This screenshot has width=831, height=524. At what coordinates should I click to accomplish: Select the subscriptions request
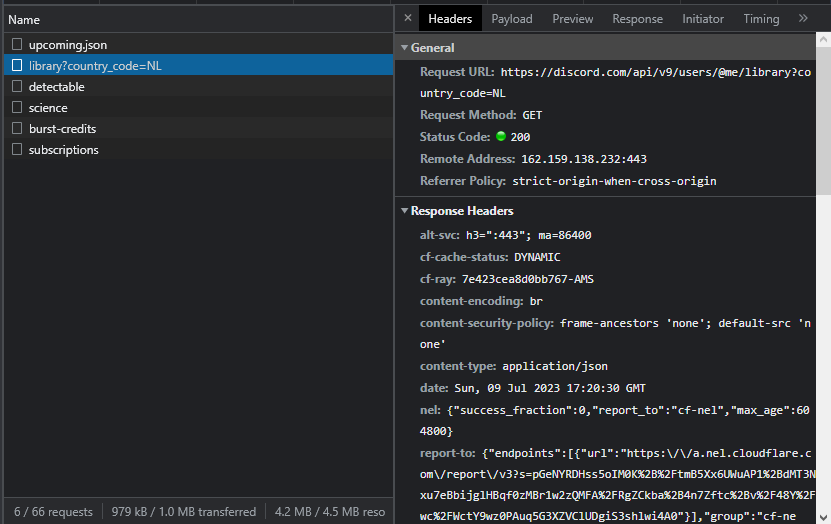click(63, 150)
